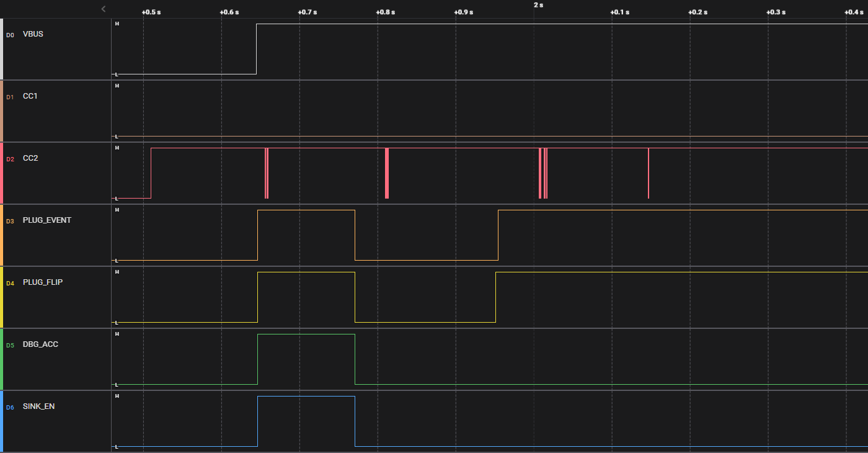
Task: Select the PLUG_FLIP channel label
Action: point(43,282)
